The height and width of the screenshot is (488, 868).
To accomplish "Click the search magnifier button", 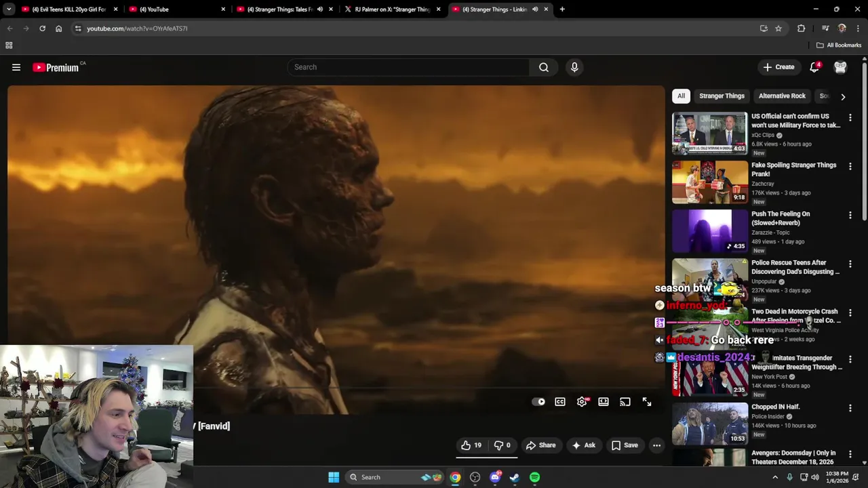I will 544,67.
